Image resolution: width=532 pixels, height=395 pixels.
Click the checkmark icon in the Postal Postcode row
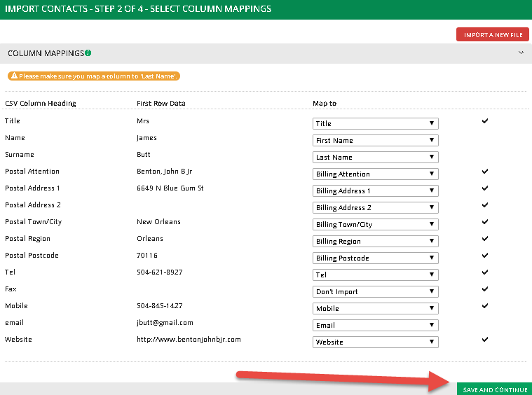pos(484,256)
